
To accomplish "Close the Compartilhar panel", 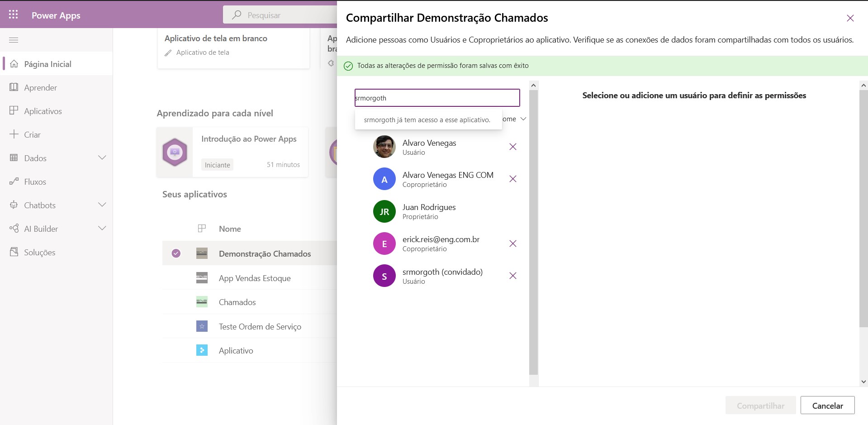I will (850, 18).
